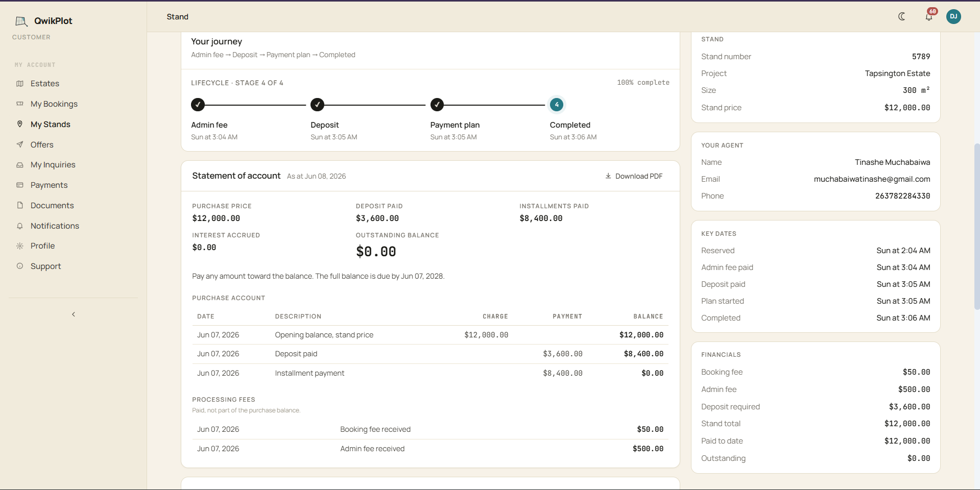Collapse the sidebar with the chevron
Image resolution: width=980 pixels, height=490 pixels.
click(74, 314)
